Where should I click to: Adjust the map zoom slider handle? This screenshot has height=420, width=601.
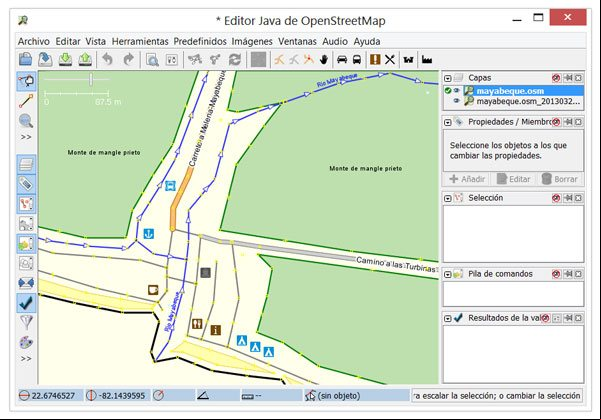[x=91, y=80]
